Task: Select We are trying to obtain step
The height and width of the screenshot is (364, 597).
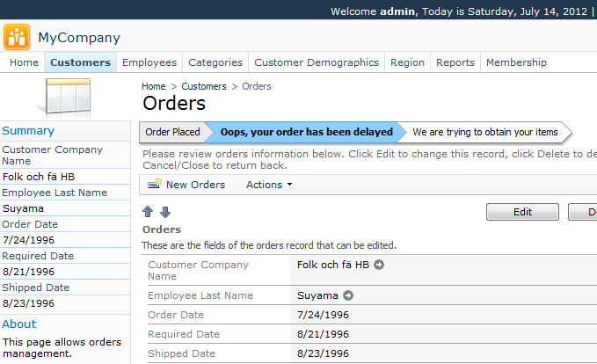Action: [x=485, y=132]
